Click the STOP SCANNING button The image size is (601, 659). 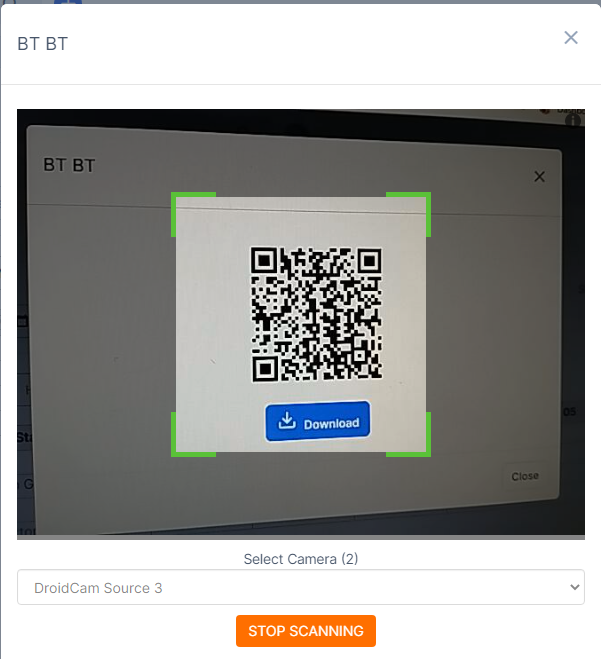pos(306,631)
